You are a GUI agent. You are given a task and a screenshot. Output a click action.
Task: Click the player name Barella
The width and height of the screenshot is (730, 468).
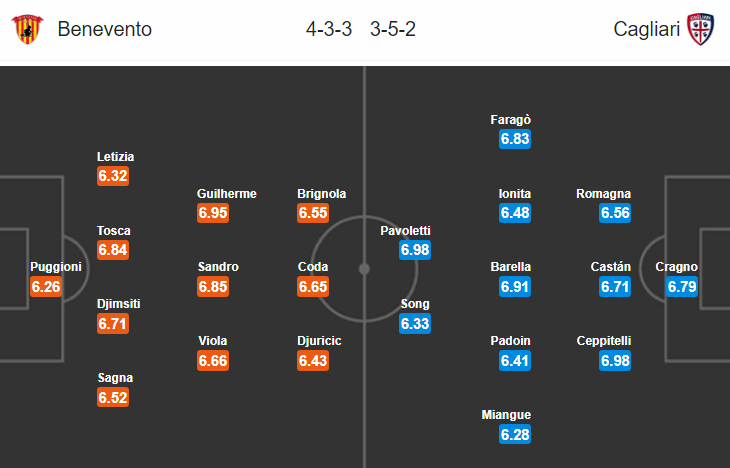511,267
